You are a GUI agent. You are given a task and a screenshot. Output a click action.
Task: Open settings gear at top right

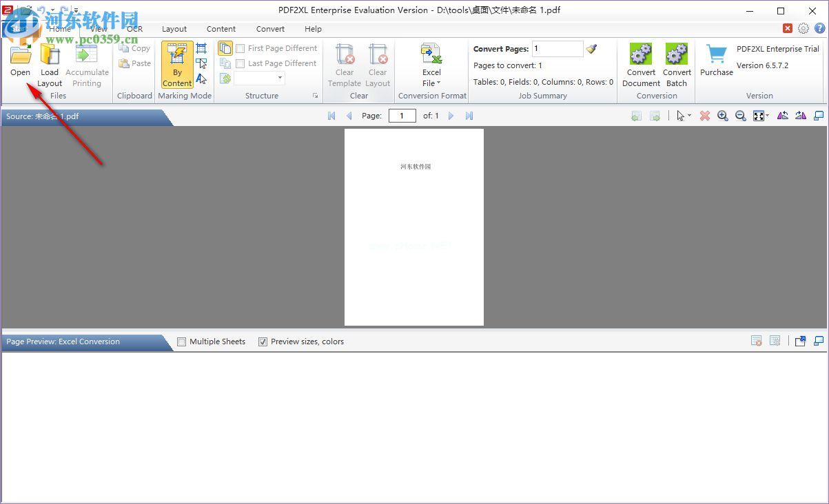coord(804,28)
